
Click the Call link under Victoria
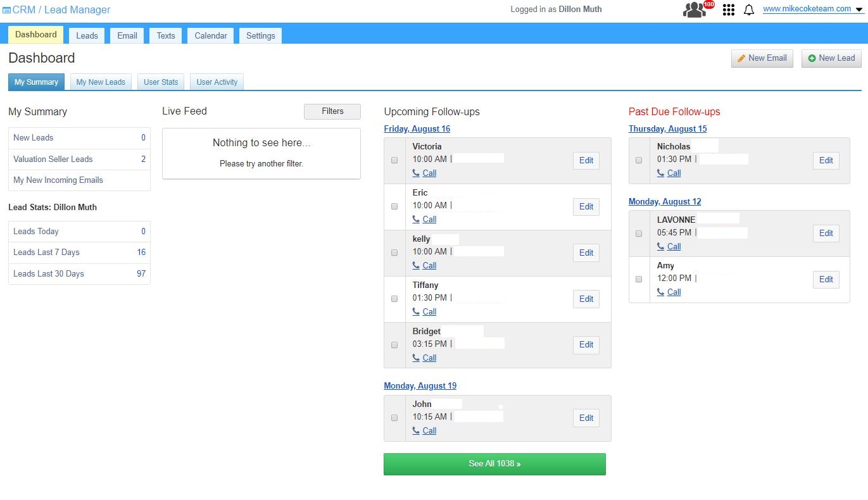[429, 173]
